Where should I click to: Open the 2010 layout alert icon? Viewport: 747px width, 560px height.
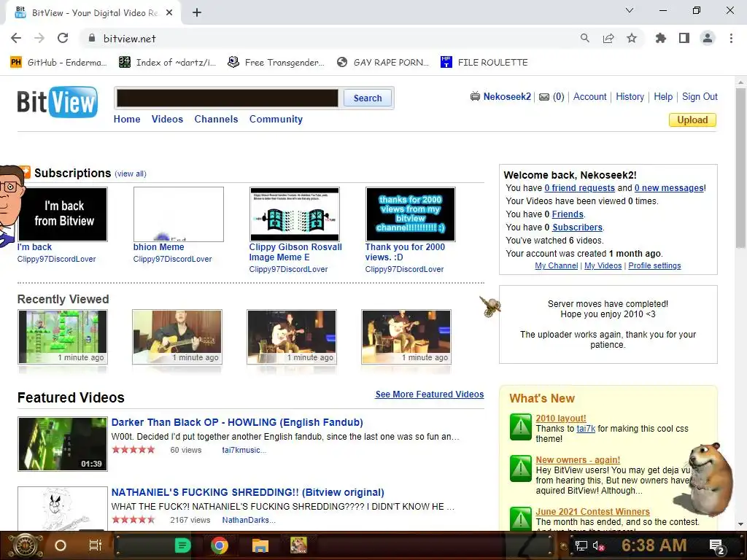click(520, 427)
